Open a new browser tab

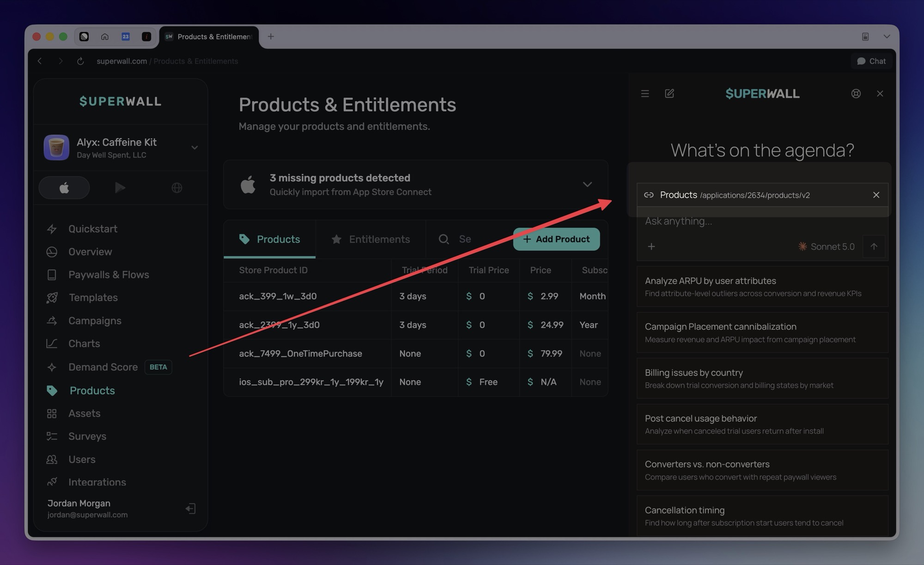tap(271, 37)
